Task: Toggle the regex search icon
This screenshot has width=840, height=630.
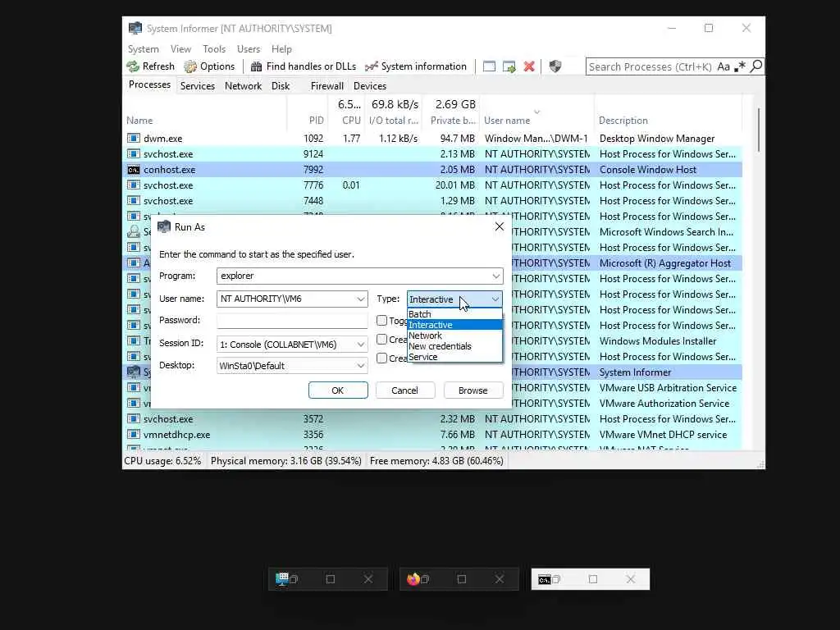Action: pos(740,67)
